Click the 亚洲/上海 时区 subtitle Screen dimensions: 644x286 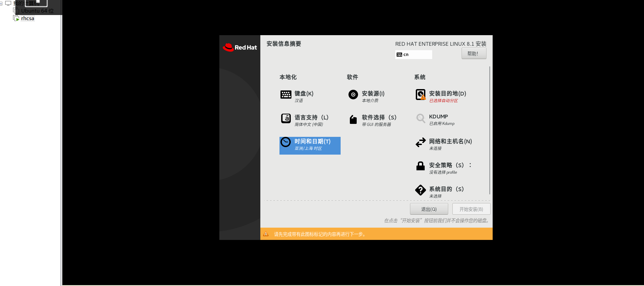coord(308,148)
